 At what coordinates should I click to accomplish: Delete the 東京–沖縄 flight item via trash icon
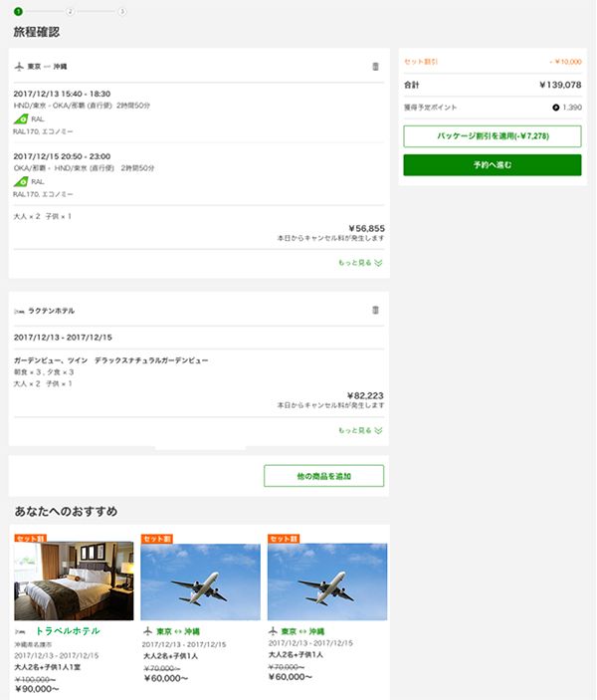[x=375, y=67]
